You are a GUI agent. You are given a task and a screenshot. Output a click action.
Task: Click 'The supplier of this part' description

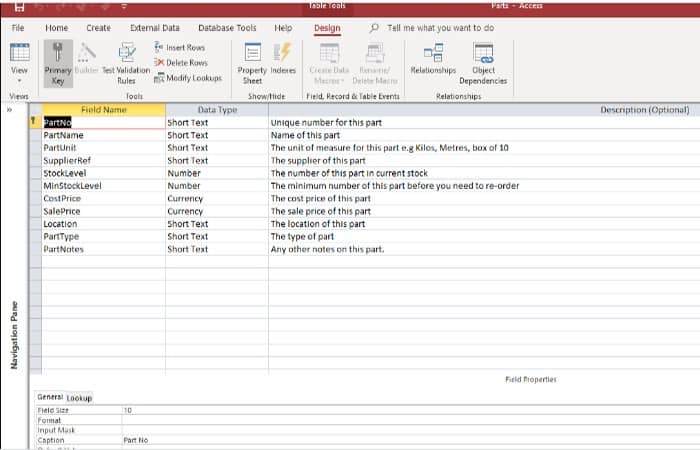[318, 161]
